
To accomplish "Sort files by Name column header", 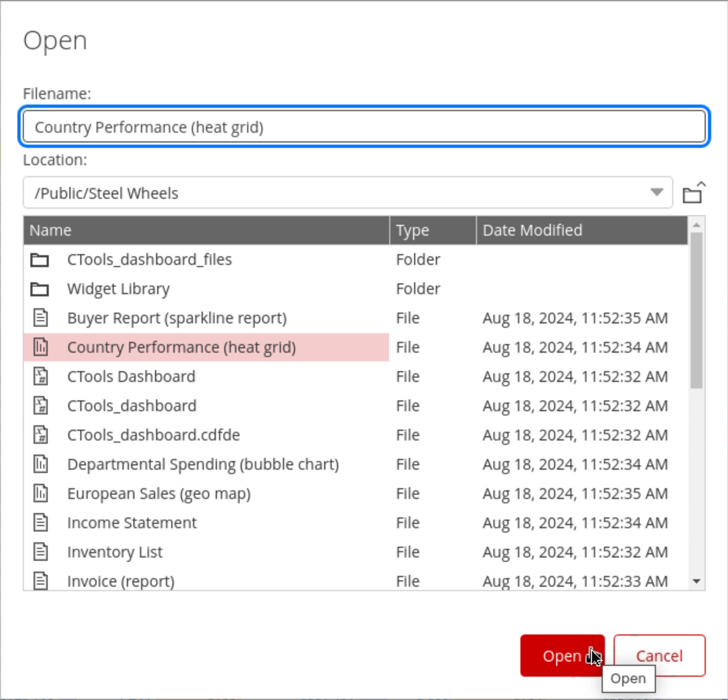I will click(x=206, y=230).
